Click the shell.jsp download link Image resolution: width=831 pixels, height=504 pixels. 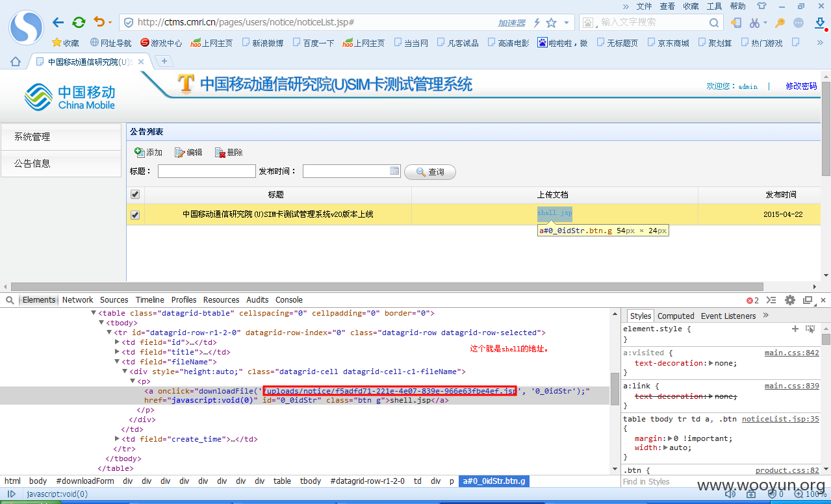pyautogui.click(x=555, y=213)
